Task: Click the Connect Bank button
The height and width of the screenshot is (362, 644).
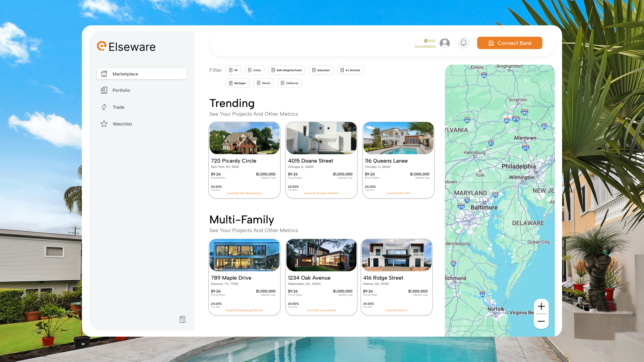Action: 509,43
